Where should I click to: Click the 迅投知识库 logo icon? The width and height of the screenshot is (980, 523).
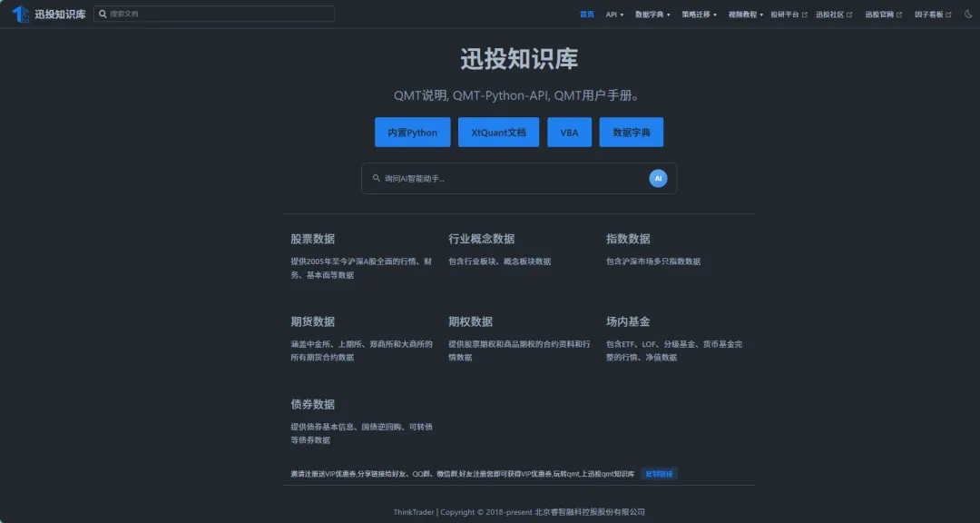[21, 14]
